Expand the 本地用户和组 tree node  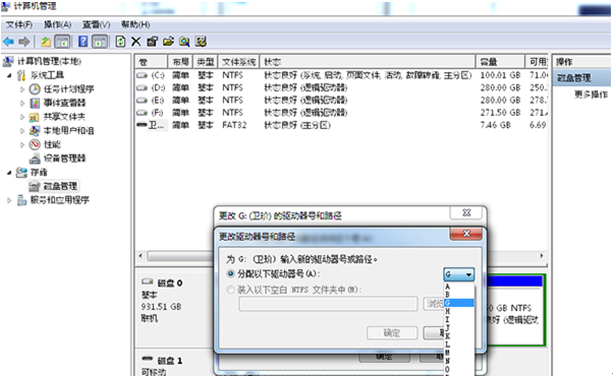pos(22,131)
